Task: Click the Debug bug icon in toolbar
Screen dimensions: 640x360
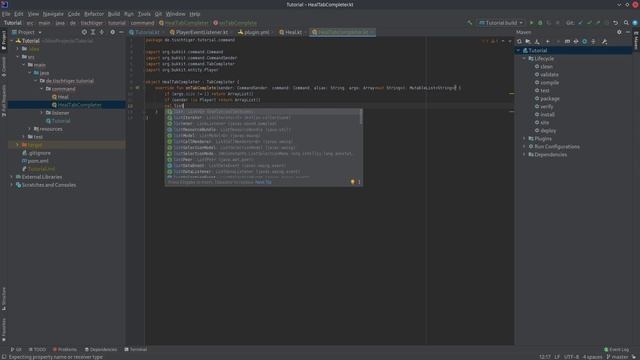Action: 540,23
